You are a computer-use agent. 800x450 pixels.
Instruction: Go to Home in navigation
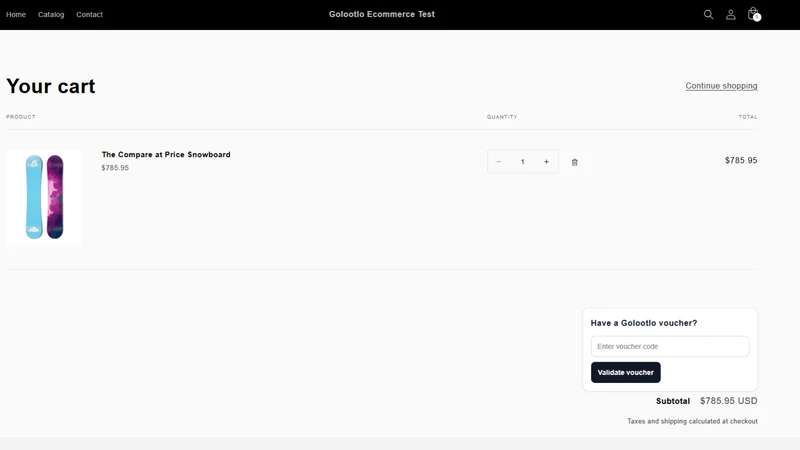(16, 14)
